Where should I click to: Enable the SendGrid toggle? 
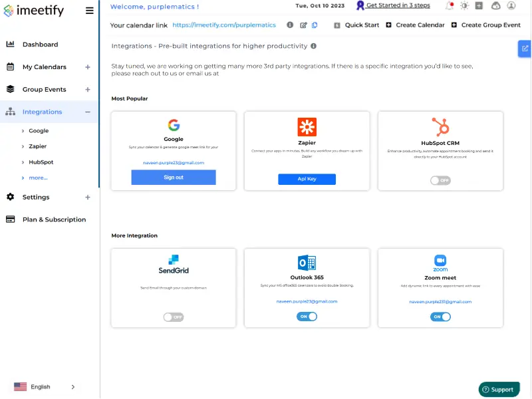(174, 317)
